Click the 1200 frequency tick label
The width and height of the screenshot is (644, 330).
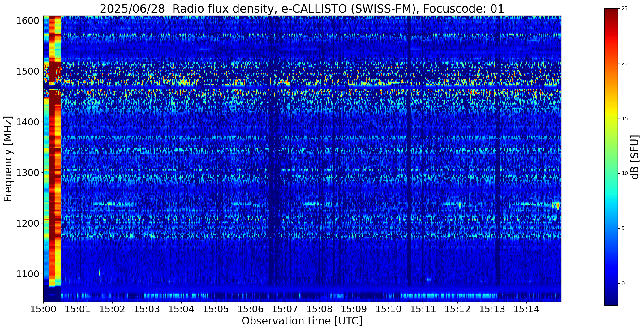click(x=28, y=223)
